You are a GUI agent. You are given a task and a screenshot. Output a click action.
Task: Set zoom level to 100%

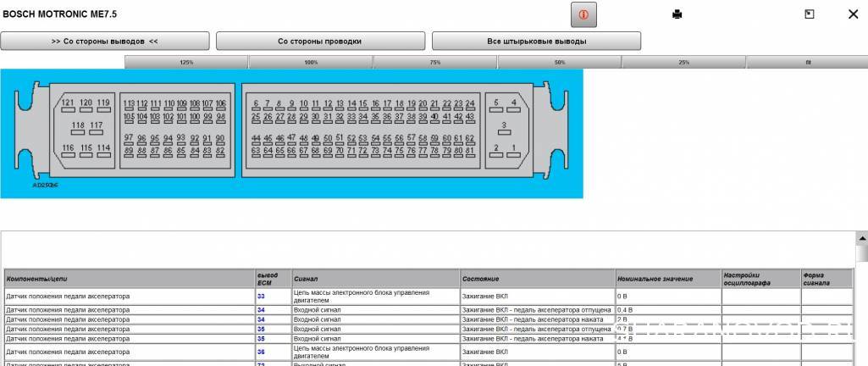tap(311, 63)
